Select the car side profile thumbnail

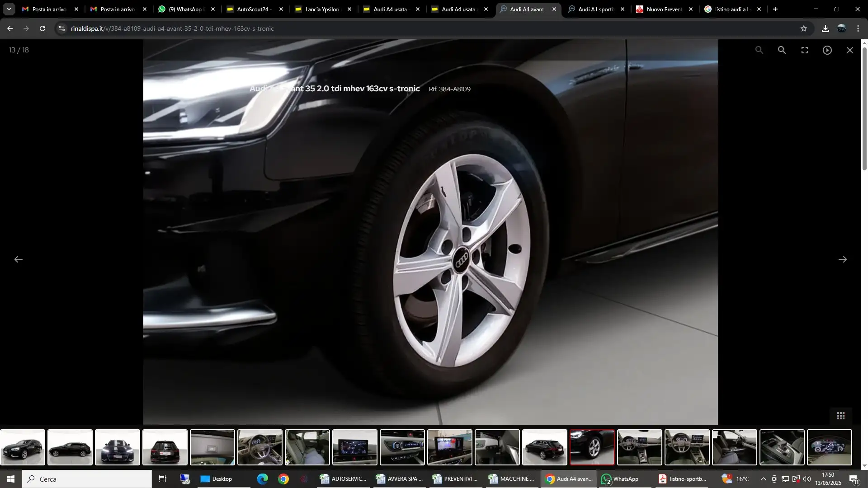point(70,447)
